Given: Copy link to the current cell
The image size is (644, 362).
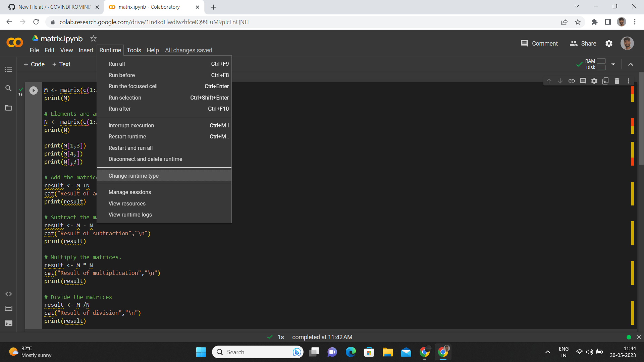Looking at the screenshot, I should tap(572, 81).
